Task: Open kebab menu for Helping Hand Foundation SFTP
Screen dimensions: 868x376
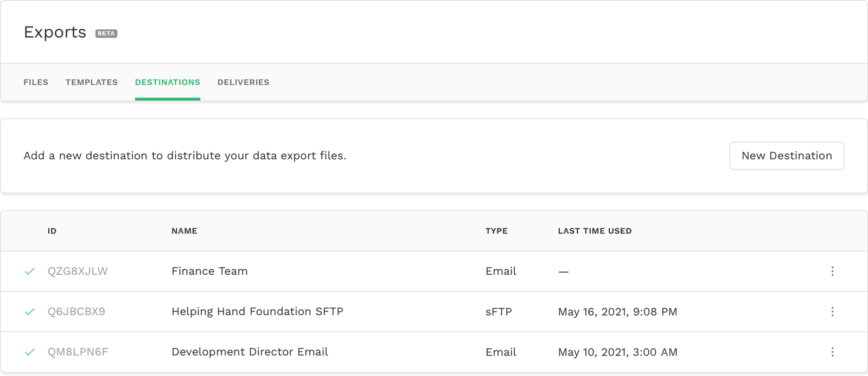Action: [832, 312]
